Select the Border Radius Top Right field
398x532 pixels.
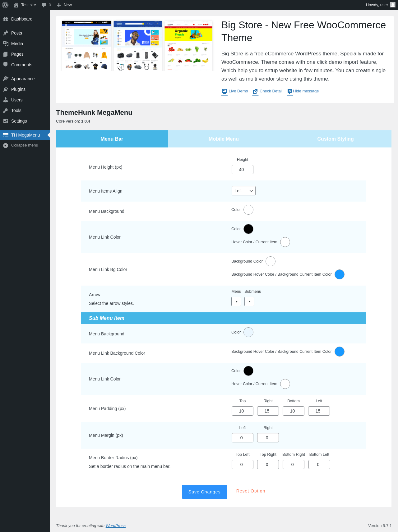coord(268,464)
